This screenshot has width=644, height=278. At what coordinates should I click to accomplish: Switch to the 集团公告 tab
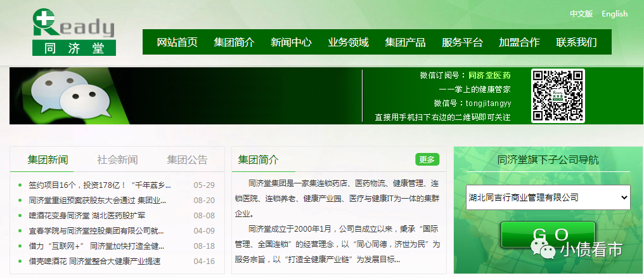(x=187, y=159)
